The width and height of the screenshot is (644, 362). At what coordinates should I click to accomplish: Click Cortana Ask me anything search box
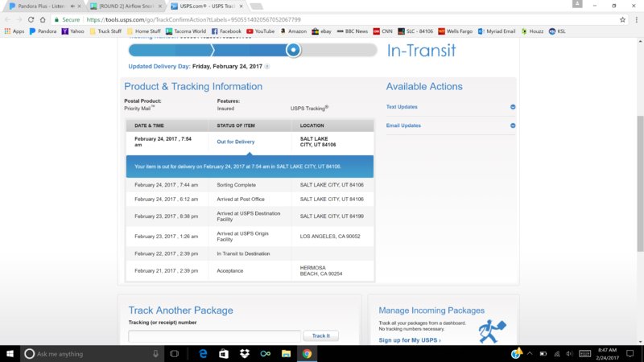(92, 354)
